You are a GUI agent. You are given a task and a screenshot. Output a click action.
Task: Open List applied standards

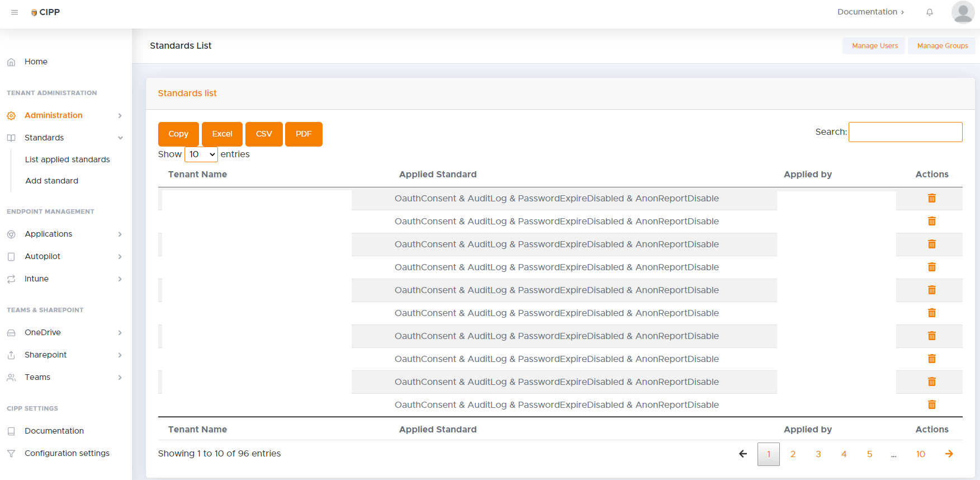(67, 159)
